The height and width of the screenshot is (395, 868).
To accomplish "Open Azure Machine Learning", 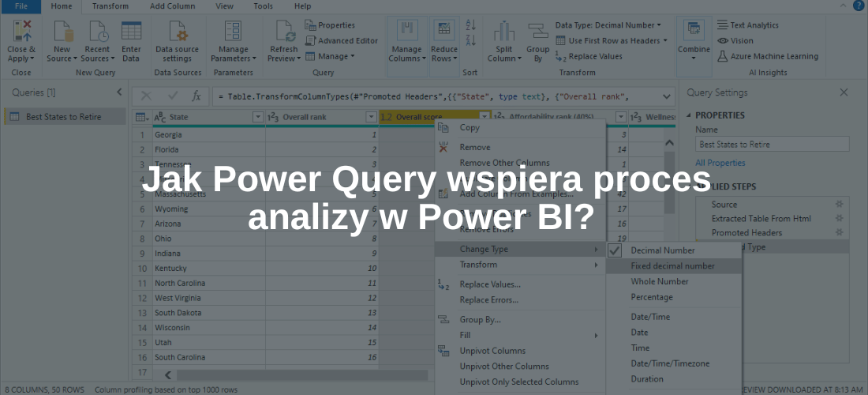I will [768, 56].
